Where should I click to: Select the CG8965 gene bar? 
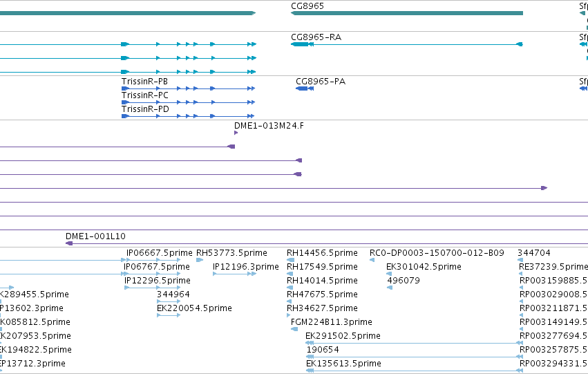pos(407,13)
